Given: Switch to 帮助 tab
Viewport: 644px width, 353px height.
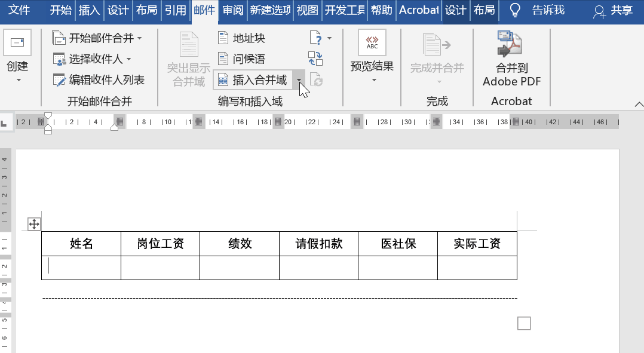Looking at the screenshot, I should [382, 10].
